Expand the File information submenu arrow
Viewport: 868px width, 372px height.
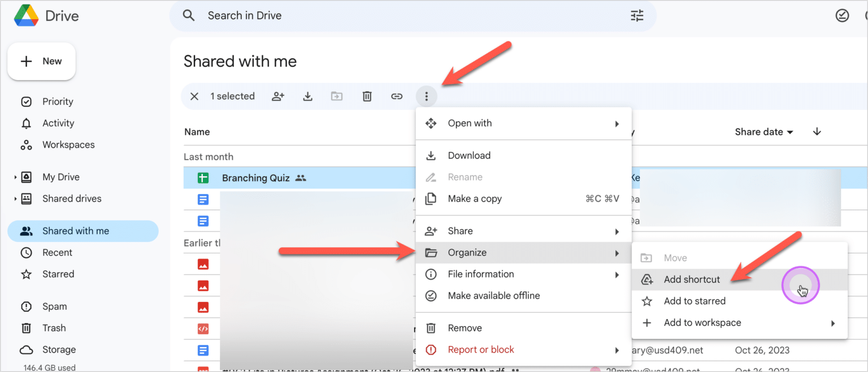pyautogui.click(x=617, y=275)
